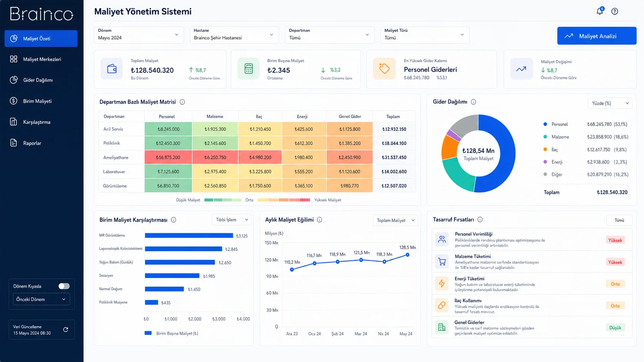Click the comparison icon beside Karşılaştırma
Viewport: 644px width, 362px height.
13,122
